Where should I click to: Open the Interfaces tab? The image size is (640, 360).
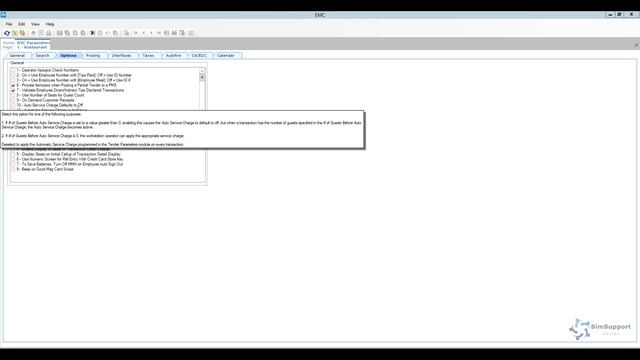pos(122,56)
